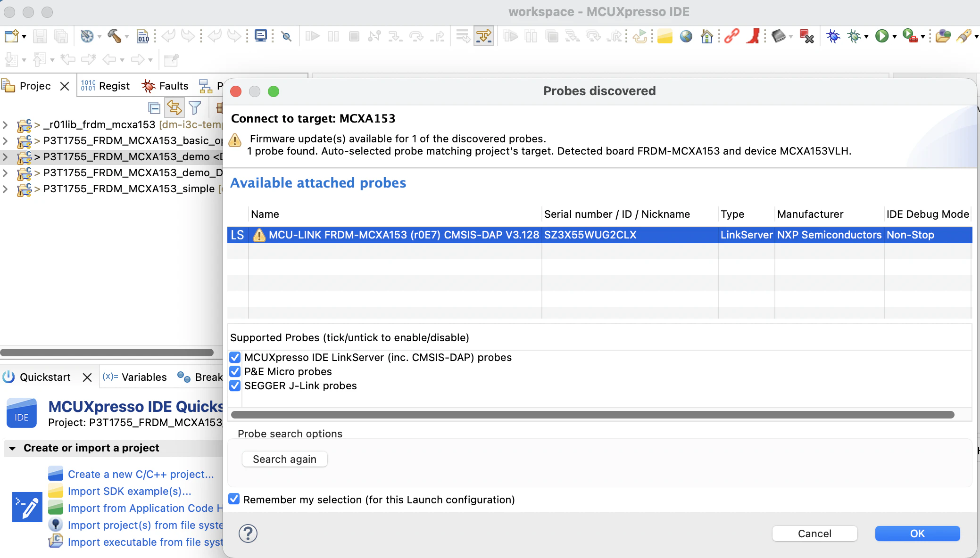Click the chip GUI flash tool icon
The height and width of the screenshot is (558, 980).
[x=778, y=36]
